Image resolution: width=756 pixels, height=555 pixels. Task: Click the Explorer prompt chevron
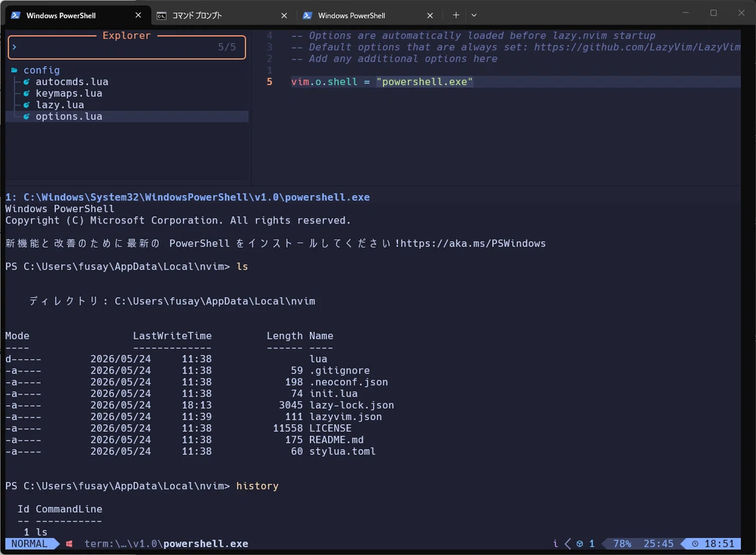click(x=14, y=47)
